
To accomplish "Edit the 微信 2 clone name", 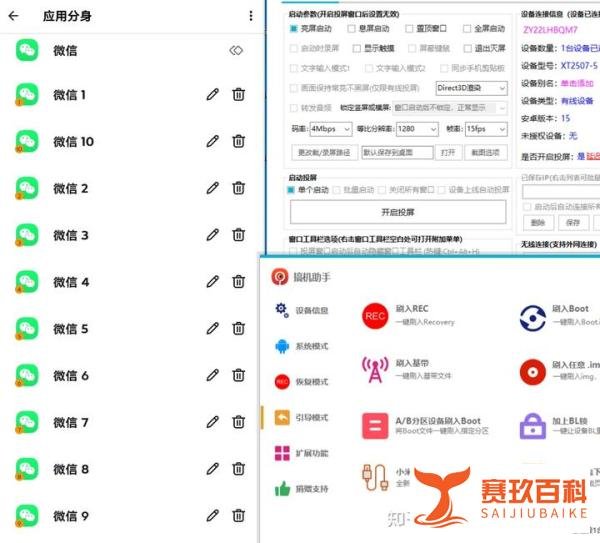I will [x=213, y=188].
